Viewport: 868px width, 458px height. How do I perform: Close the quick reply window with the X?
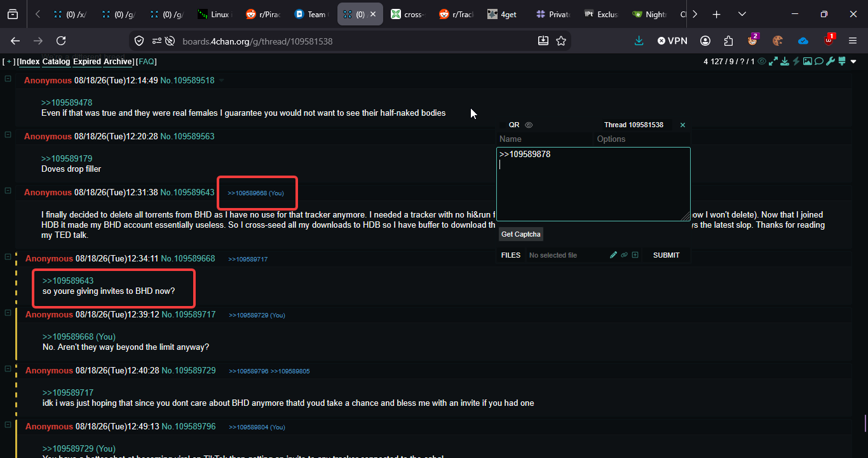(x=683, y=125)
